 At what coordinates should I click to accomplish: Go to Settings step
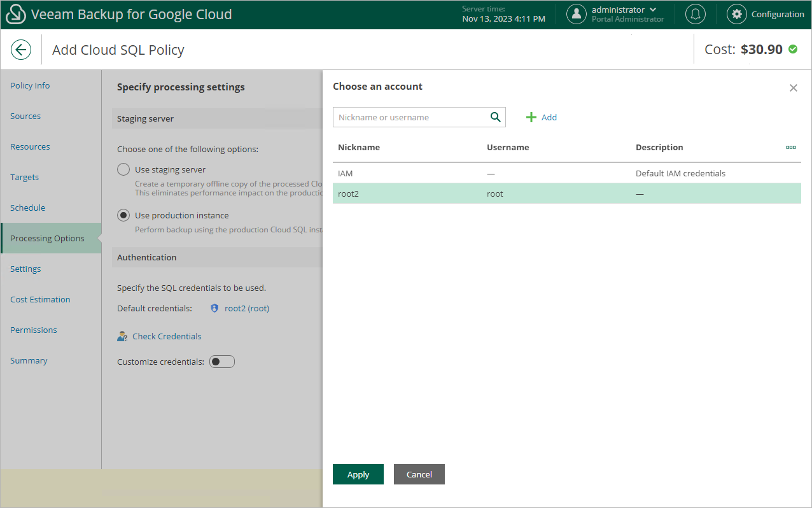[x=25, y=269]
